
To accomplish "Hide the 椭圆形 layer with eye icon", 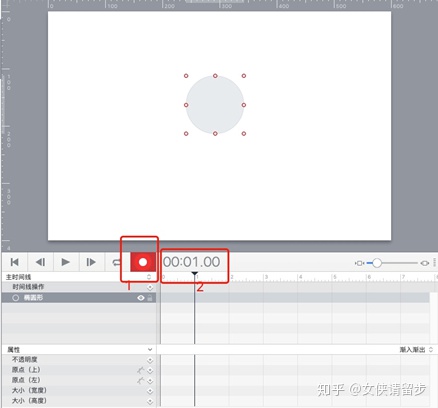I will [x=141, y=298].
